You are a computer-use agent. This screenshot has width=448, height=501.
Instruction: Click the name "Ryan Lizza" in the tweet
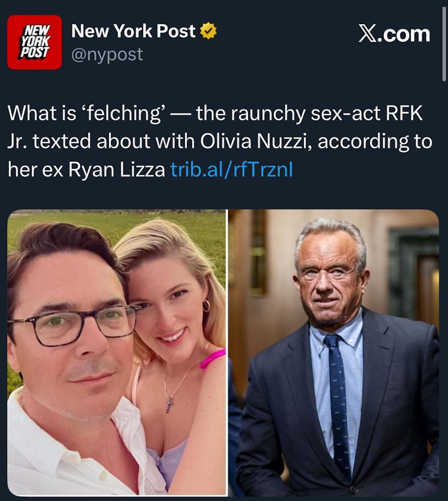[x=116, y=169]
